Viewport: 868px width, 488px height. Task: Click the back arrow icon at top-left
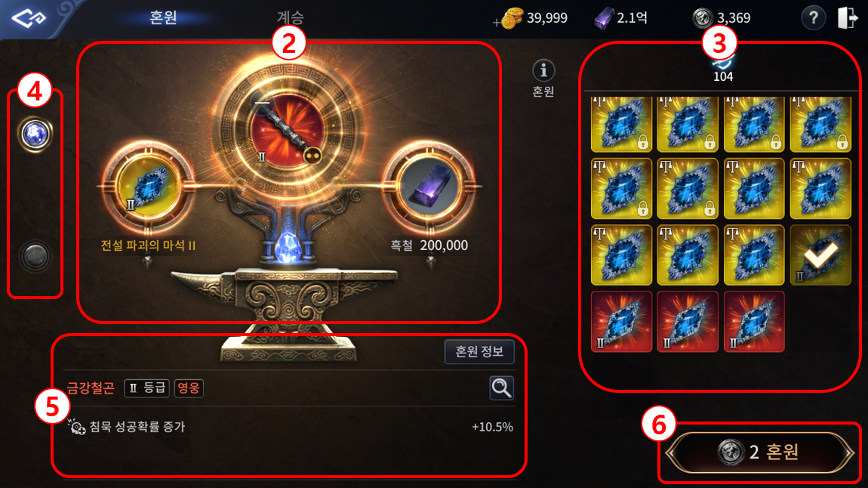29,18
